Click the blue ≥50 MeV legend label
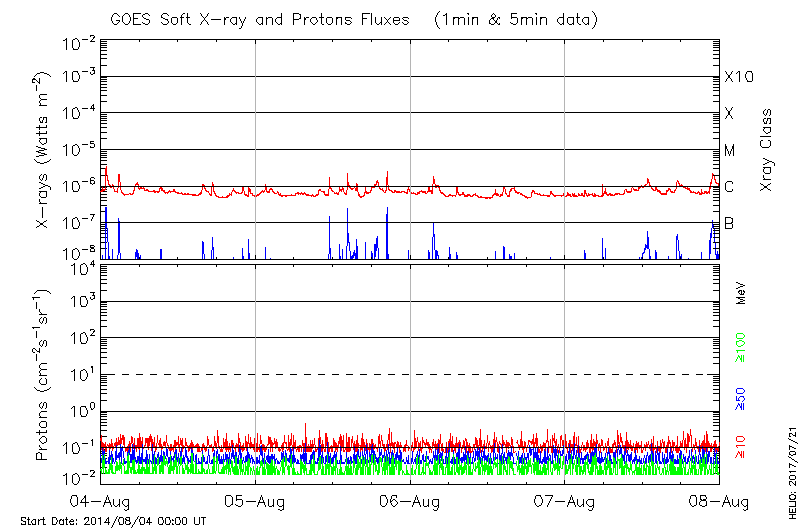The height and width of the screenshot is (530, 800). point(742,398)
